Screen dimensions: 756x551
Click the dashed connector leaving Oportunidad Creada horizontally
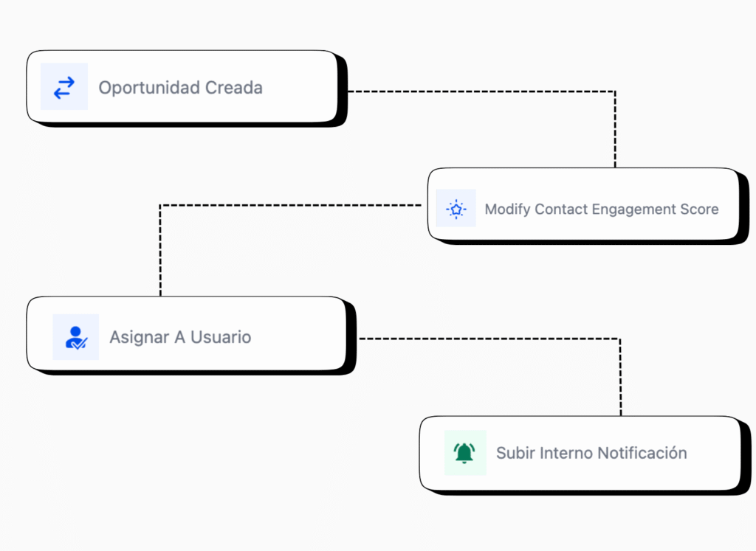click(x=480, y=91)
